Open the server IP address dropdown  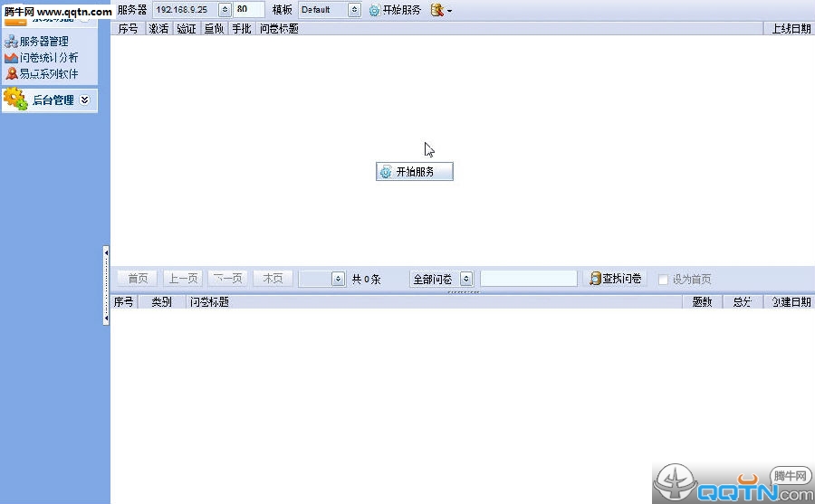pos(224,10)
